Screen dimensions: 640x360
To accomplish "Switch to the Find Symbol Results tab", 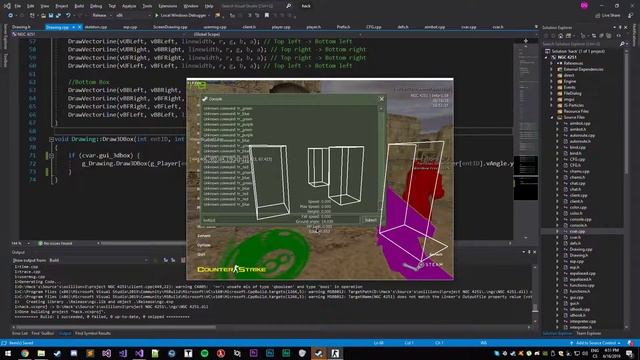I will (93, 333).
